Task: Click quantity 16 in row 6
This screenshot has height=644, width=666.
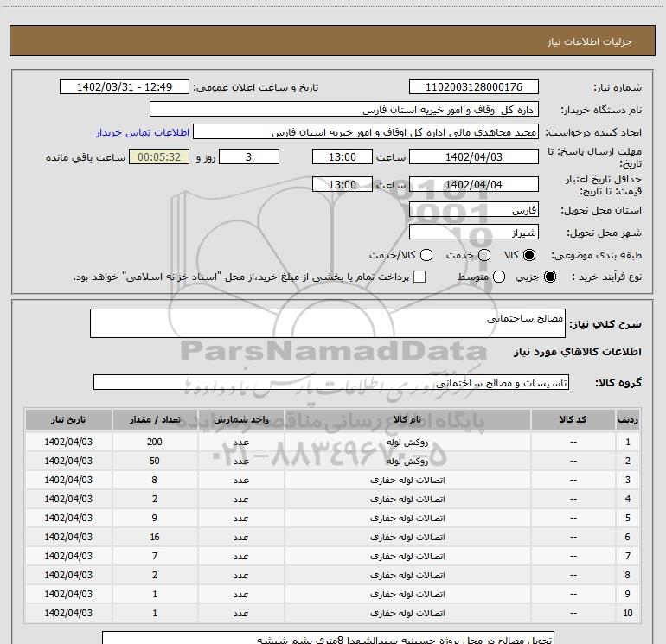Action: tap(155, 537)
